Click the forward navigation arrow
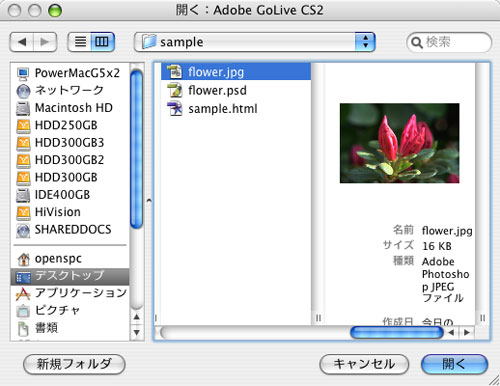 [45, 42]
